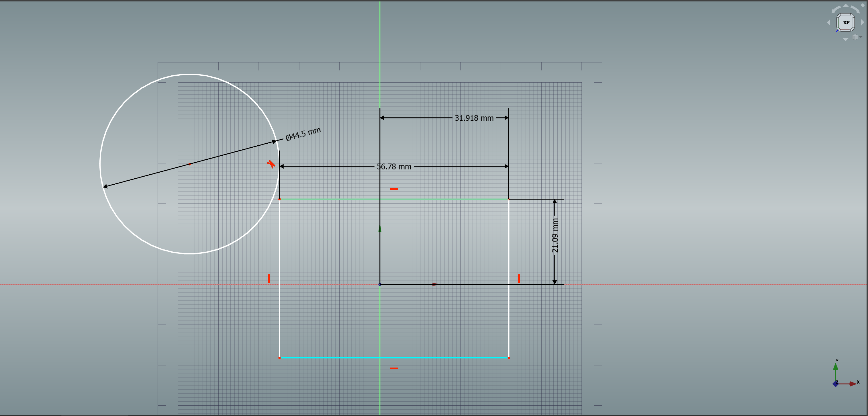Click the right arrow beside the ViewCube
Image resolution: width=868 pixels, height=416 pixels.
click(x=862, y=23)
